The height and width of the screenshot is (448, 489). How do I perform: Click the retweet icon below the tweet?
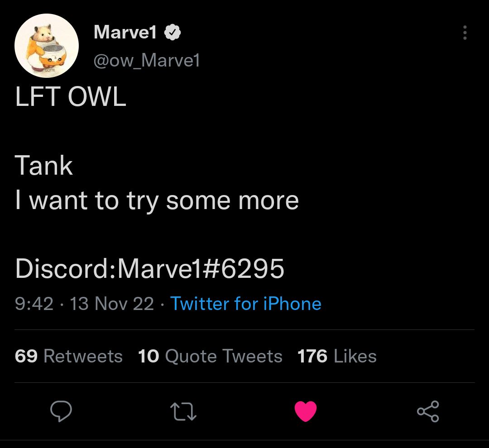point(183,411)
